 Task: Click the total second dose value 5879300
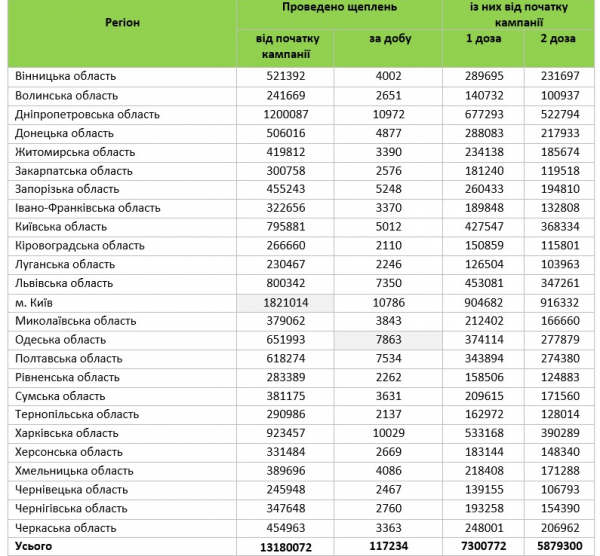(x=557, y=547)
